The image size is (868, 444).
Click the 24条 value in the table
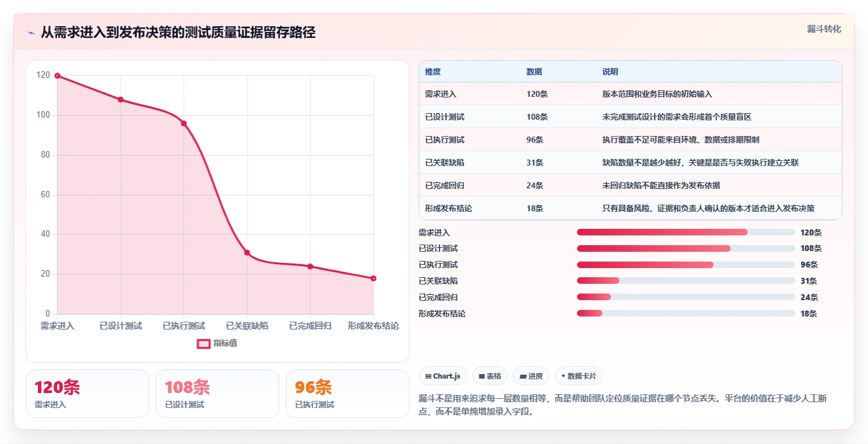[x=535, y=186]
